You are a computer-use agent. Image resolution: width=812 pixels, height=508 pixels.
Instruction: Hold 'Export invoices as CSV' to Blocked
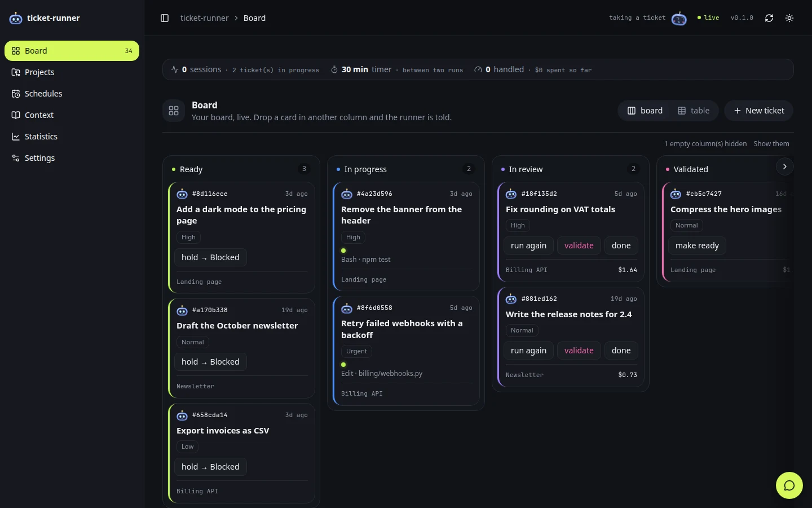coord(210,467)
